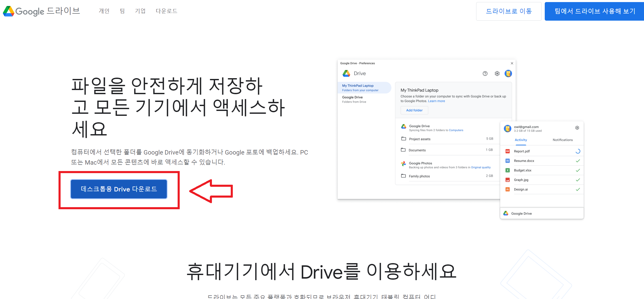Click the Project assets folder icon

(x=403, y=139)
